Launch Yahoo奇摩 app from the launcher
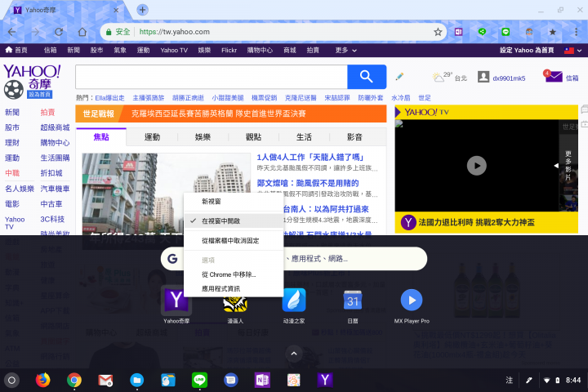The height and width of the screenshot is (392, 588). tap(176, 300)
